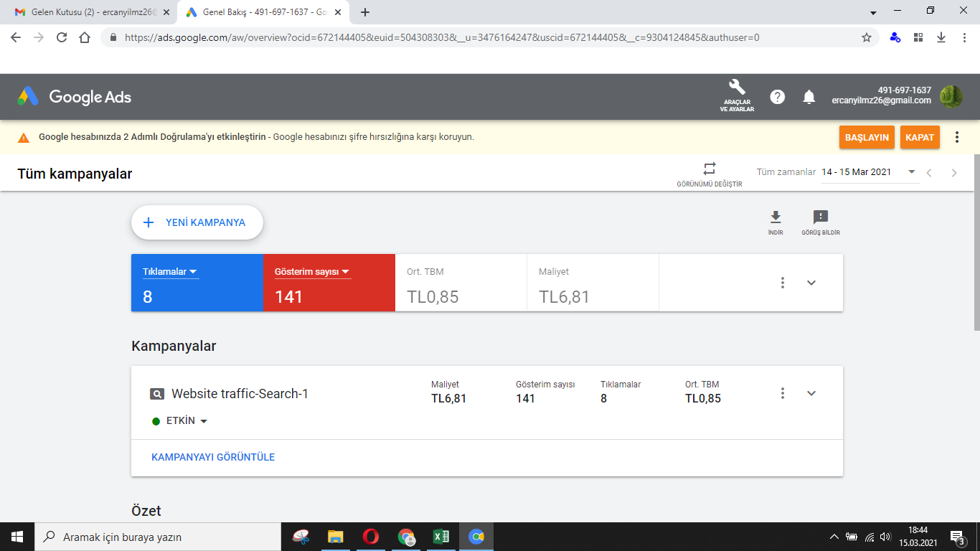Expand the Website traffic-Search-1 campaign card chevron
Image resolution: width=980 pixels, height=551 pixels.
811,393
